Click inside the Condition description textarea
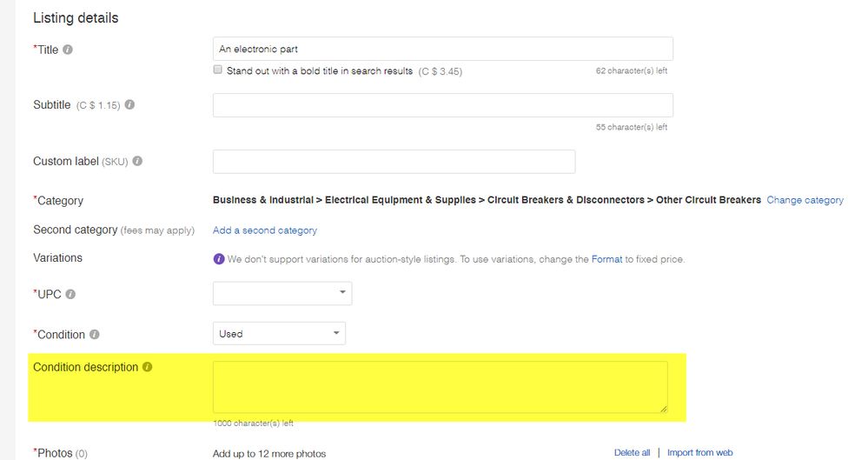 (x=441, y=387)
